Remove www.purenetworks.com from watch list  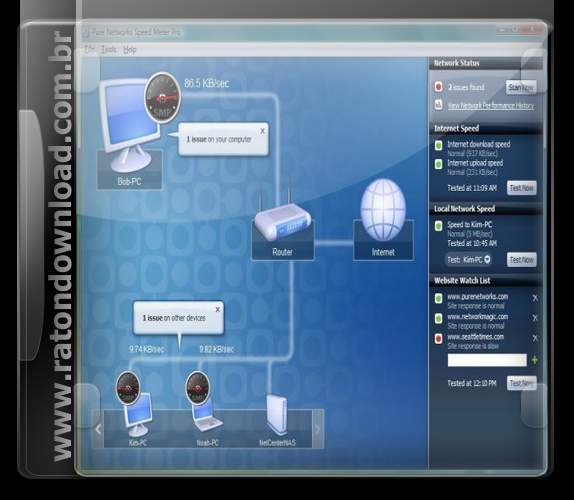(x=535, y=298)
